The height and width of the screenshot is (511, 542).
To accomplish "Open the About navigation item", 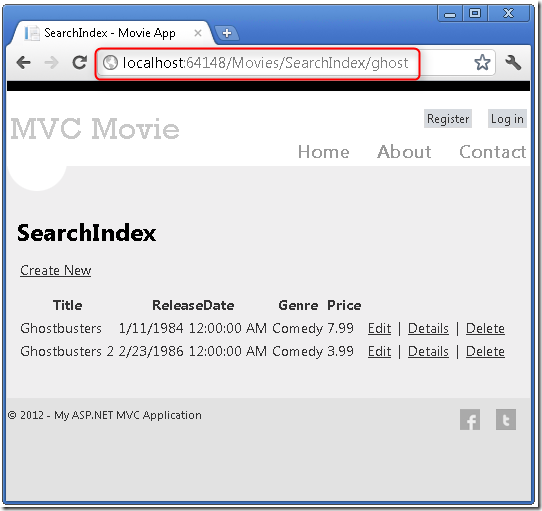I will [404, 152].
